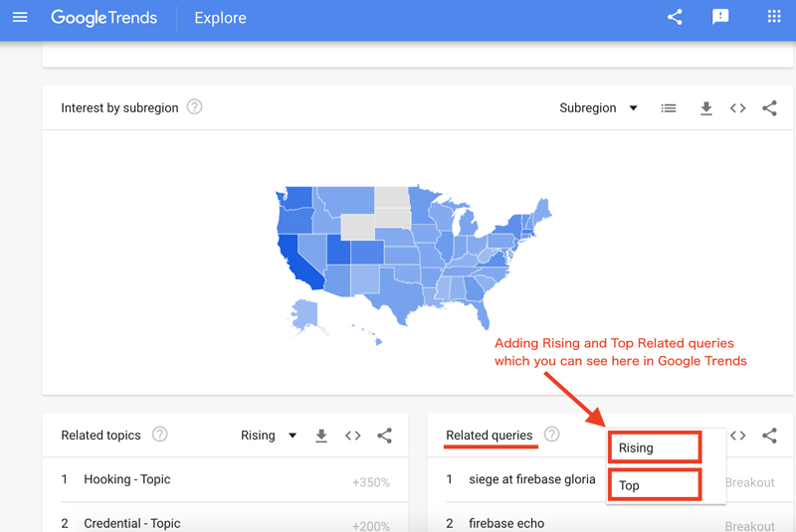Switch subregion card to list view
Viewport: 796px width, 532px height.
tap(668, 108)
